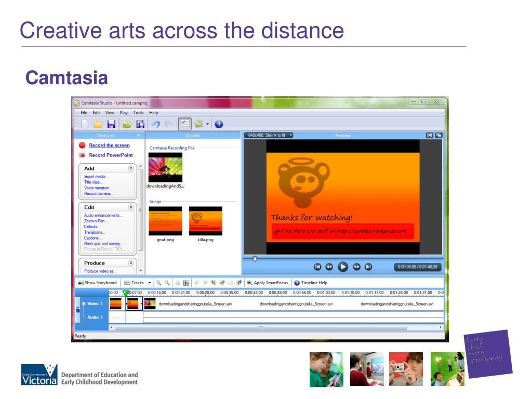The width and height of the screenshot is (532, 399).
Task: Click the rewind playback button
Action: click(x=329, y=267)
